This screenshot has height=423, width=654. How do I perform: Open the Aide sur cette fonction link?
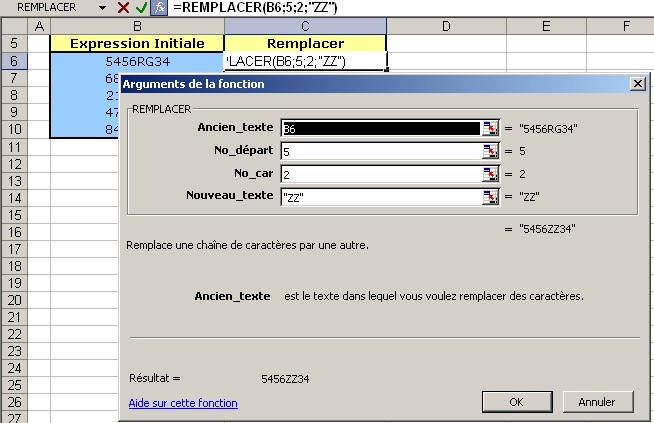(x=183, y=403)
